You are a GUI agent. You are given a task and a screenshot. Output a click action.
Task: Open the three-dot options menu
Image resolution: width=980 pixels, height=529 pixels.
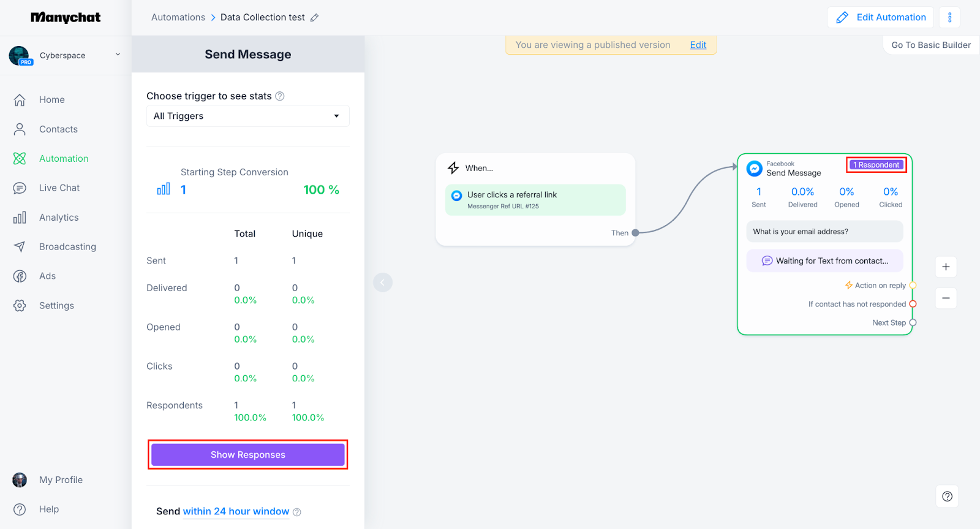[949, 17]
